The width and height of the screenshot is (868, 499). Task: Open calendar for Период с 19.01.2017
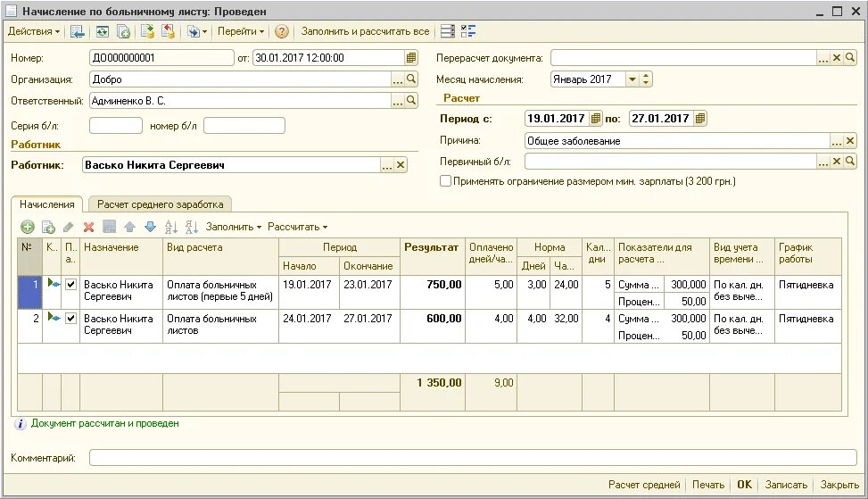(x=596, y=119)
